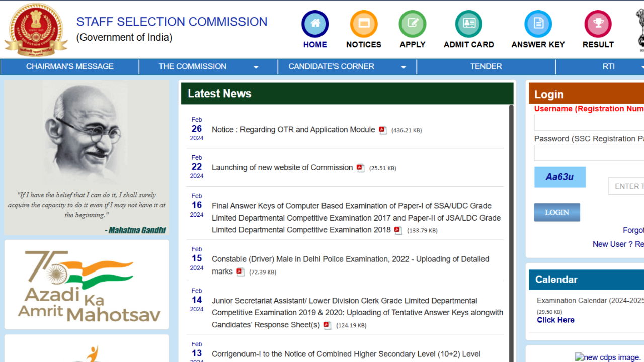Click the captcha entry field
Viewport: 644px width, 362px height.
point(626,186)
